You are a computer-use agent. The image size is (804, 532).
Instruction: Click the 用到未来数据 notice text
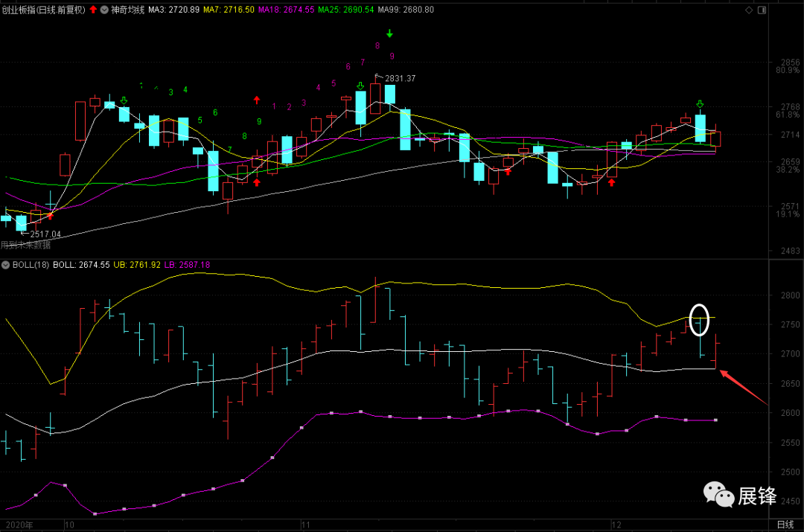click(x=25, y=245)
